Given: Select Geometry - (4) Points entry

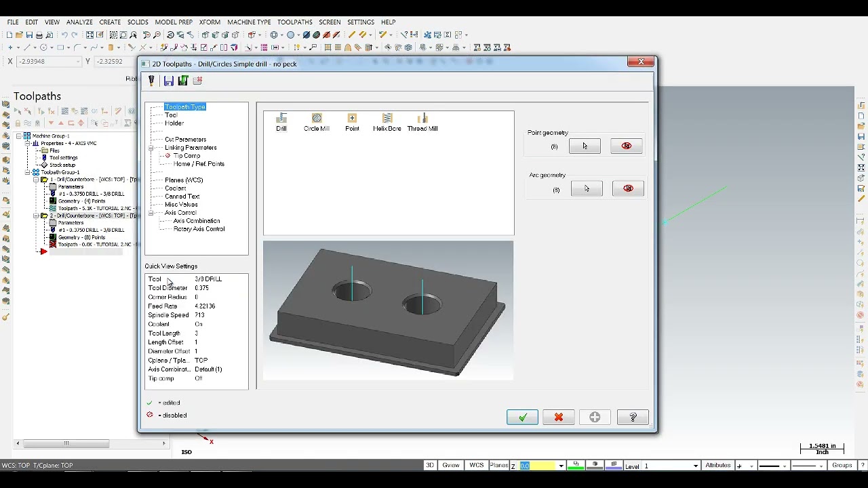Looking at the screenshot, I should [x=81, y=201].
